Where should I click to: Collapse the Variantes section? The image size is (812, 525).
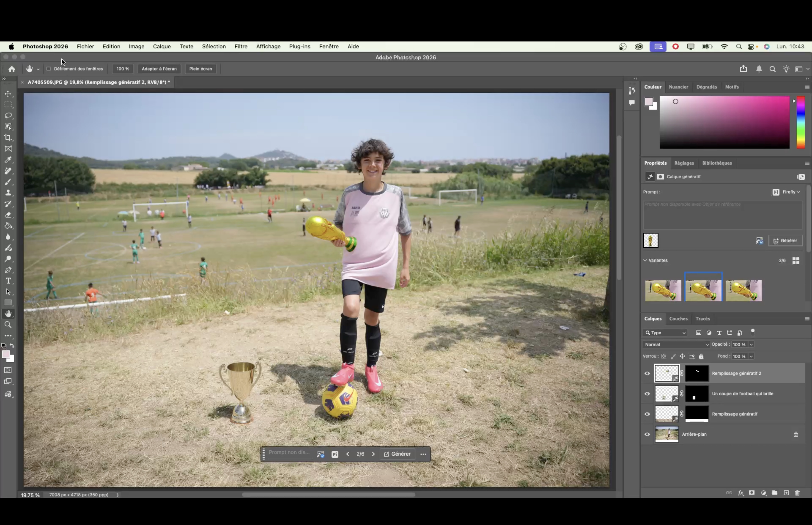(645, 261)
